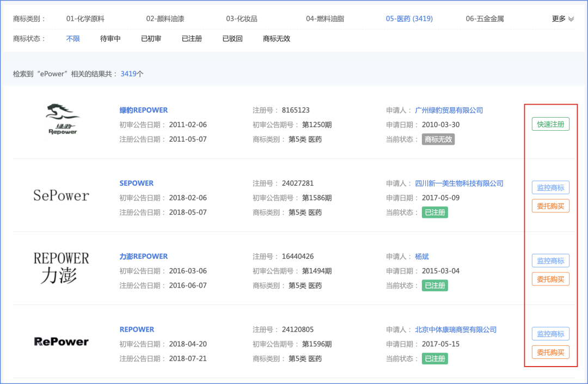
Task: Click announcement issue 第1596期
Action: (x=317, y=344)
